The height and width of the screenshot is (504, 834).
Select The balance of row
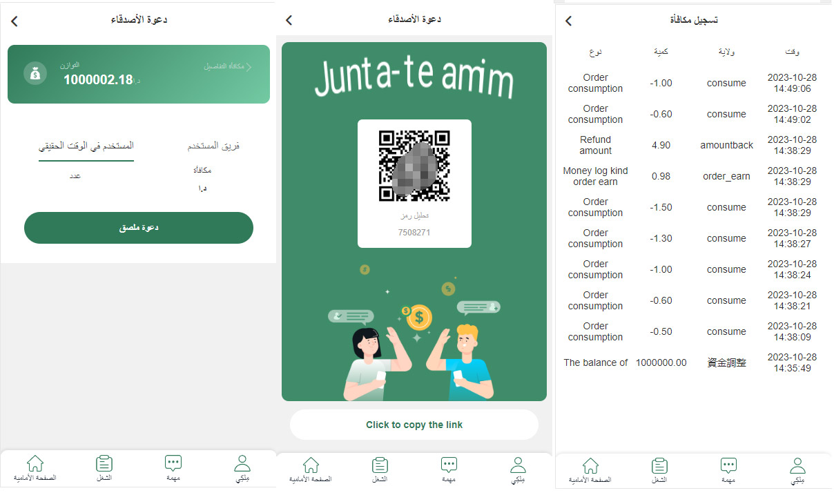click(x=596, y=362)
